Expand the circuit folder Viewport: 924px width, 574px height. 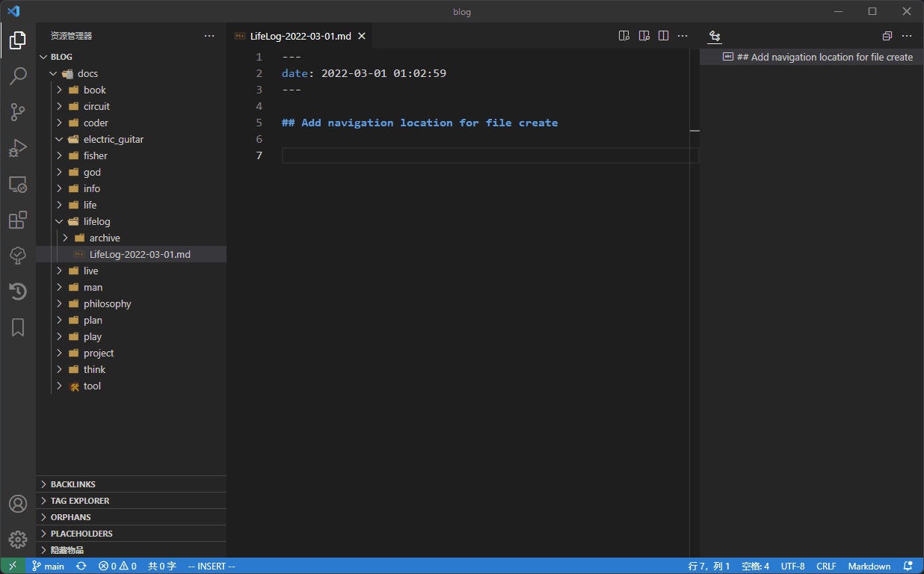point(59,106)
